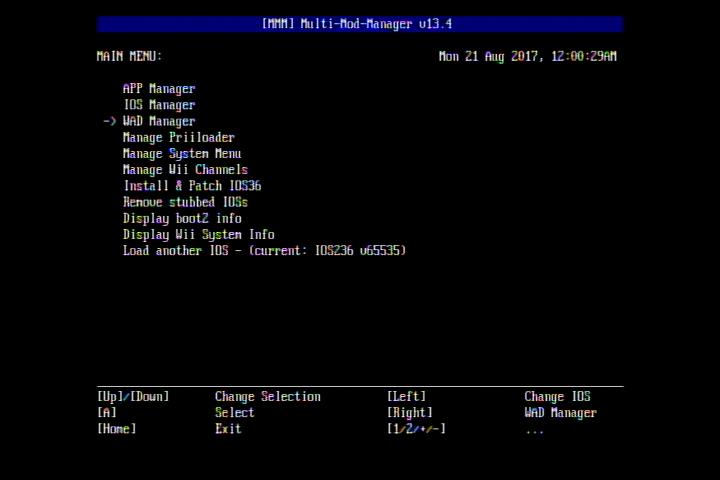Click the Multi-Mod-Manager v13.4 title bar
720x480 pixels.
(360, 24)
